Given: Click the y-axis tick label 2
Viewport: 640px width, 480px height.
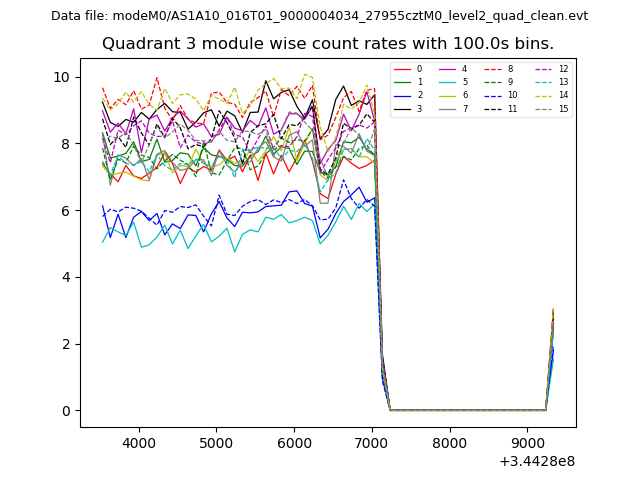Looking at the screenshot, I should tap(65, 344).
